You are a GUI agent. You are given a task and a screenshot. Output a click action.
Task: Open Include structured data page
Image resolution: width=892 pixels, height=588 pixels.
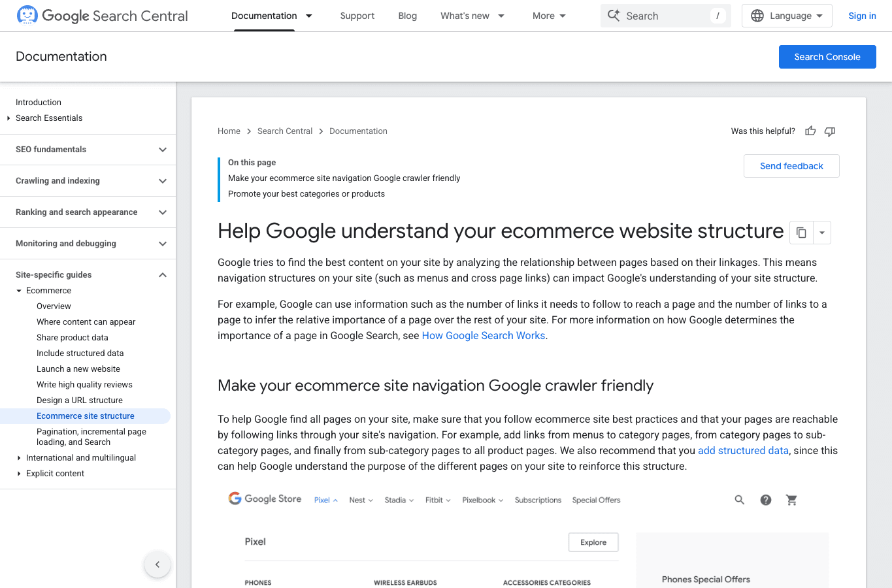click(x=80, y=353)
